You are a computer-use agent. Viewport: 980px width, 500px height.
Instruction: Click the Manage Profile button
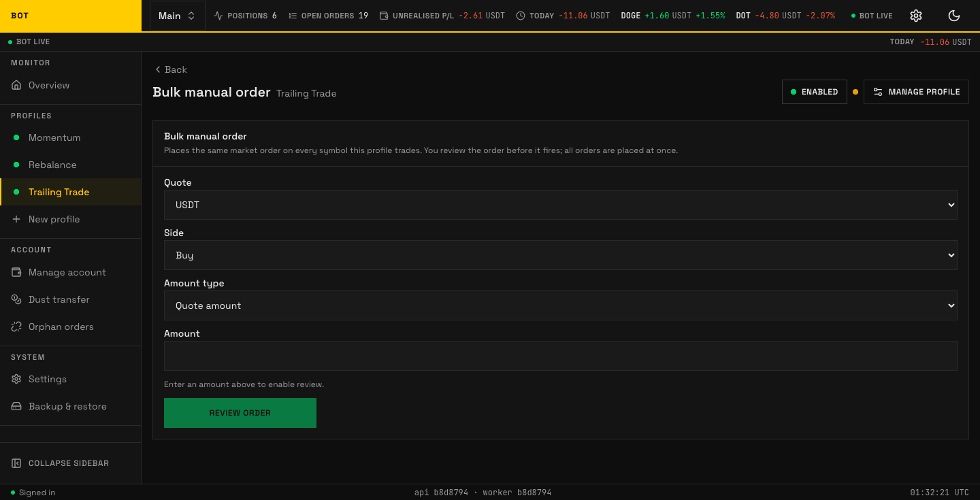coord(916,92)
